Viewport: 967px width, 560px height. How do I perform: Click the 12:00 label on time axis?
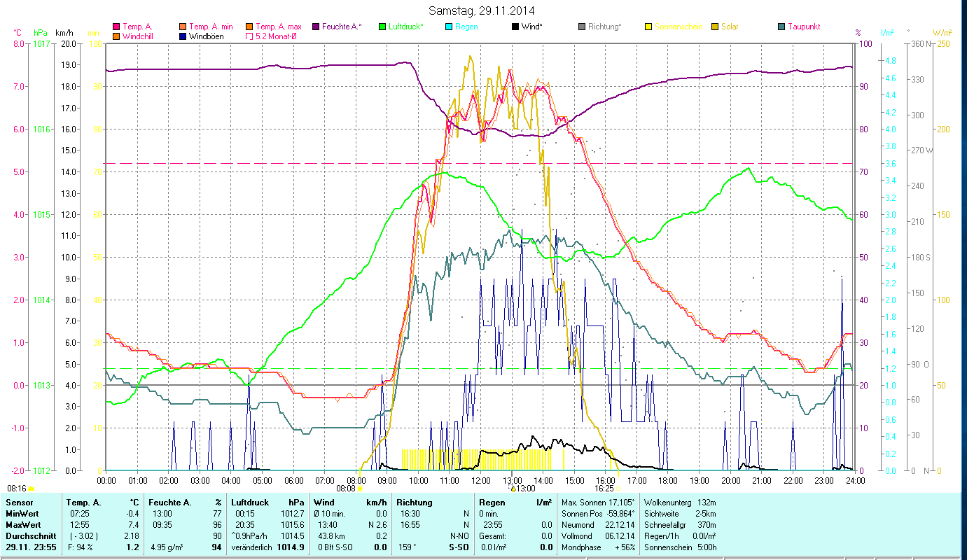[x=481, y=480]
